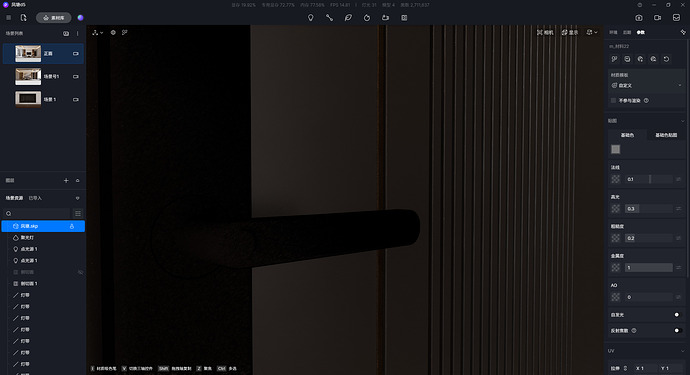Screen dimensions: 690x375
Task: Click the fourth material action icon
Action: tap(653, 59)
